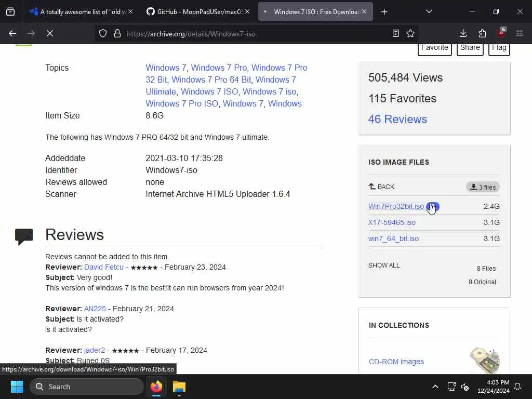
Task: Open reviewer David Fetcu profile
Action: pos(104,267)
